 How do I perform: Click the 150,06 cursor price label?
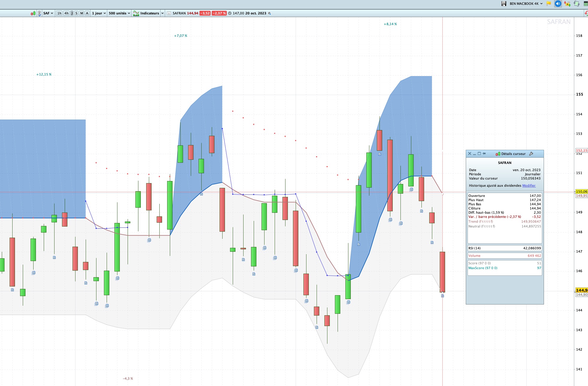[581, 192]
